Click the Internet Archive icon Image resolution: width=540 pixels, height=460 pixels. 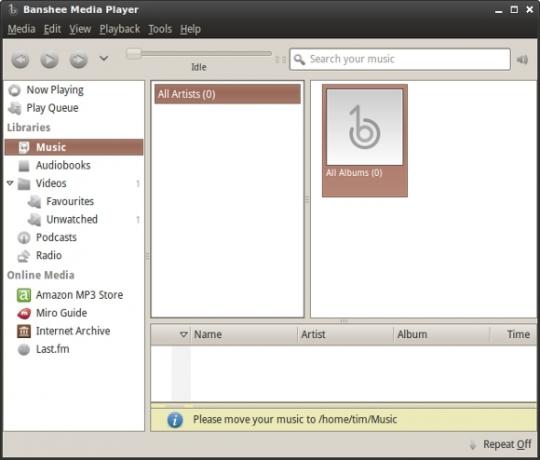24,331
